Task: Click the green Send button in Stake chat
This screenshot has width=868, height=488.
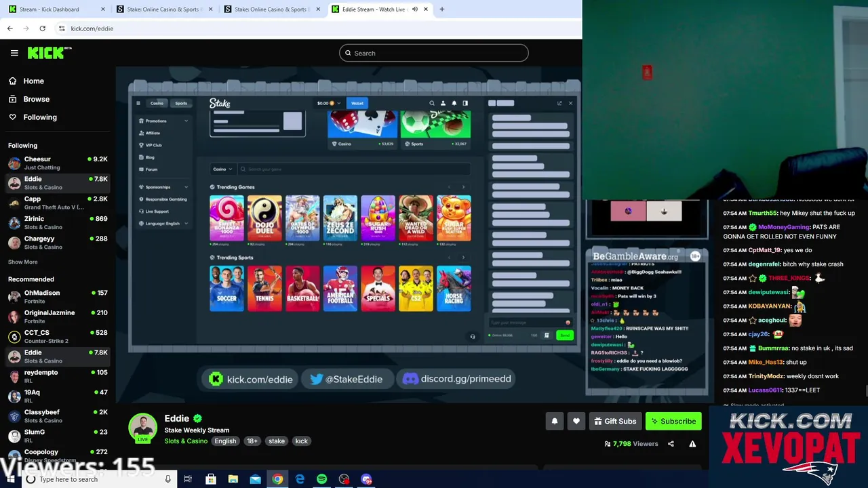Action: point(564,335)
